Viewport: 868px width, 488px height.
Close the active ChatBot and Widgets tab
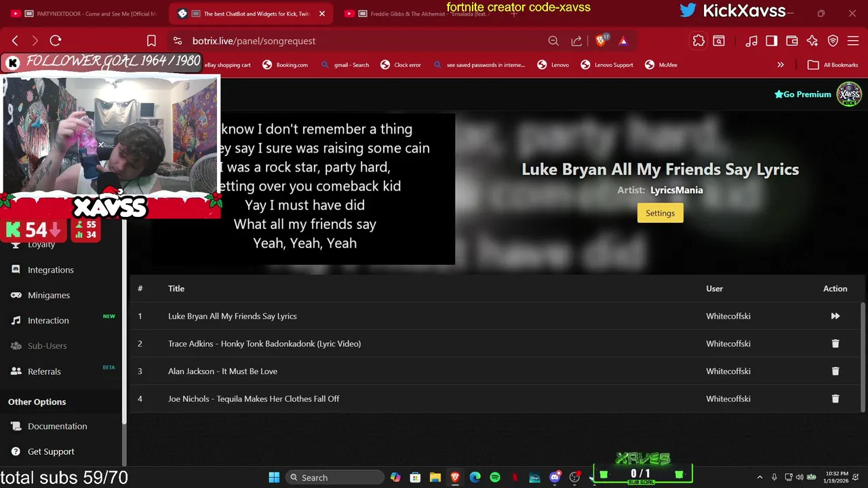coord(322,14)
